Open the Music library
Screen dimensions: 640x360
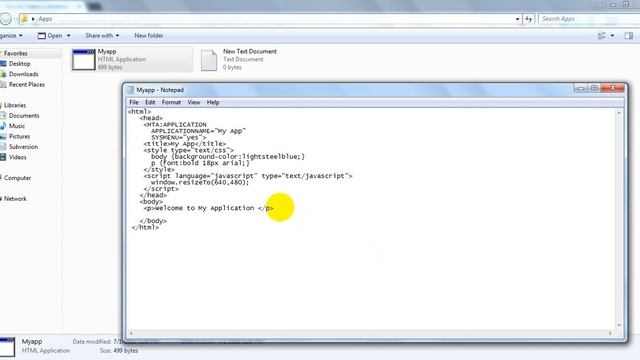pos(17,126)
